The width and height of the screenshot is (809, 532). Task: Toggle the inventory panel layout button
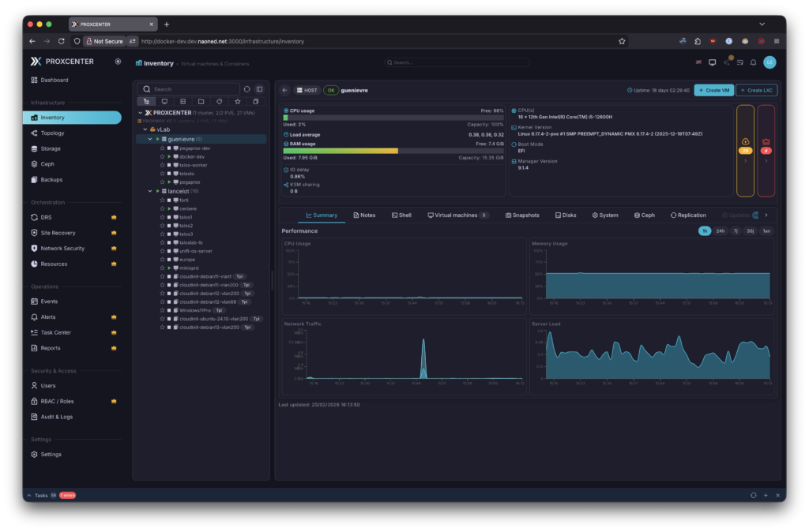[259, 89]
